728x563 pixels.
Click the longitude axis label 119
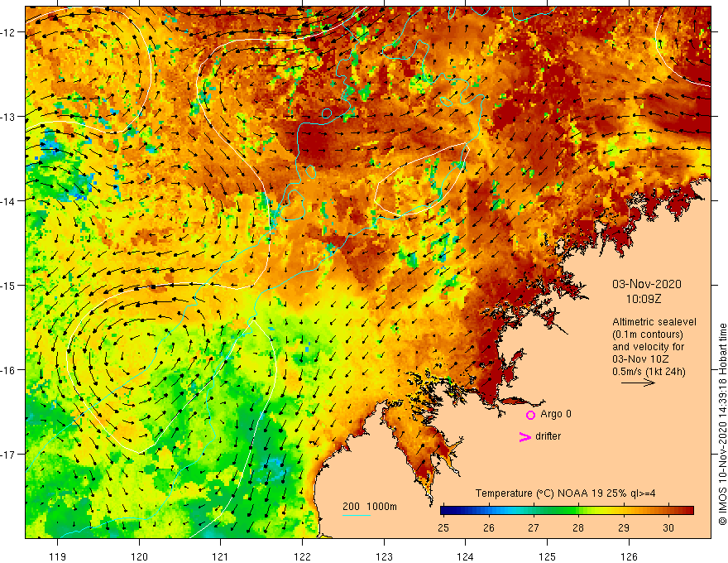point(58,556)
